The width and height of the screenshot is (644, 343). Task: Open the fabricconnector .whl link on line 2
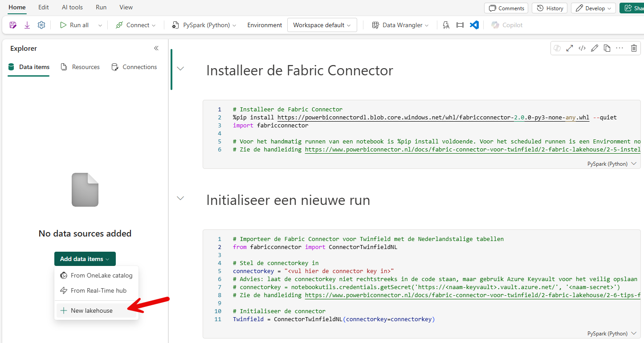click(x=433, y=118)
